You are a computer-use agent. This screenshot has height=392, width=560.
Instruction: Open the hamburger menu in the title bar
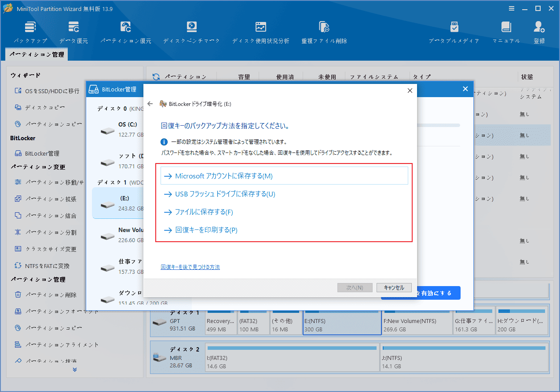(x=512, y=8)
